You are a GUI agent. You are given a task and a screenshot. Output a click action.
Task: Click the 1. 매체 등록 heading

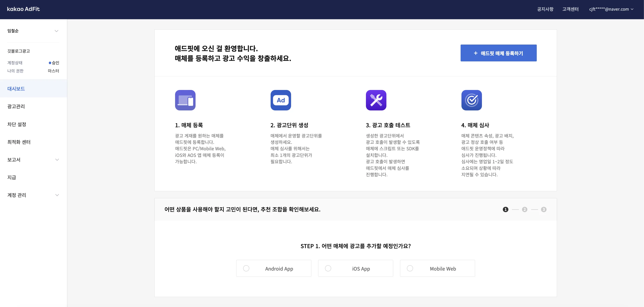click(189, 125)
